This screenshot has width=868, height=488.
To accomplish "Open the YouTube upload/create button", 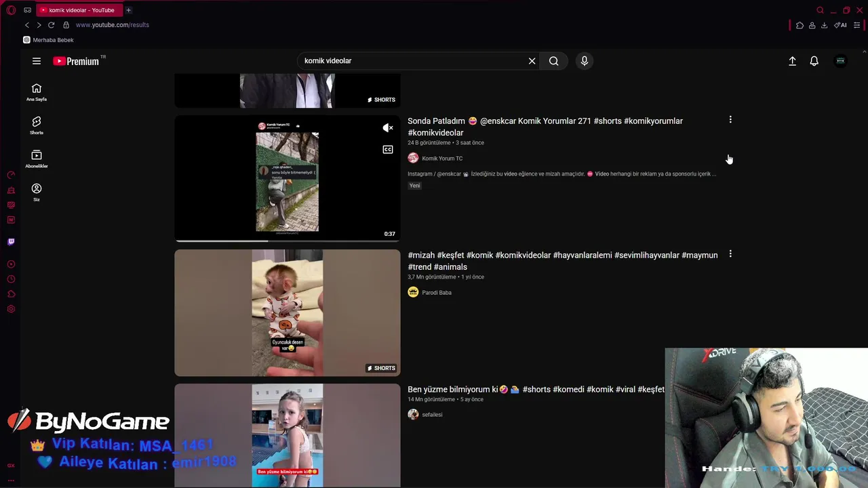I will coord(792,61).
